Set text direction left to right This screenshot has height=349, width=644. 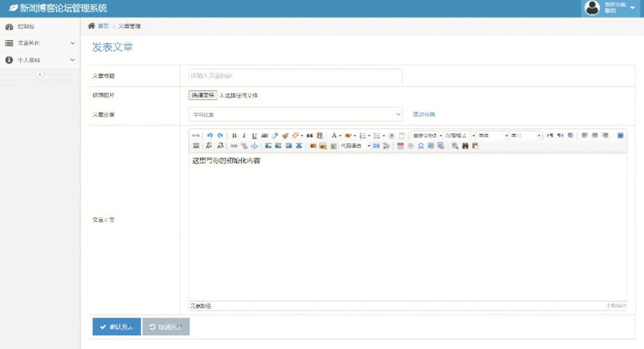(x=550, y=135)
